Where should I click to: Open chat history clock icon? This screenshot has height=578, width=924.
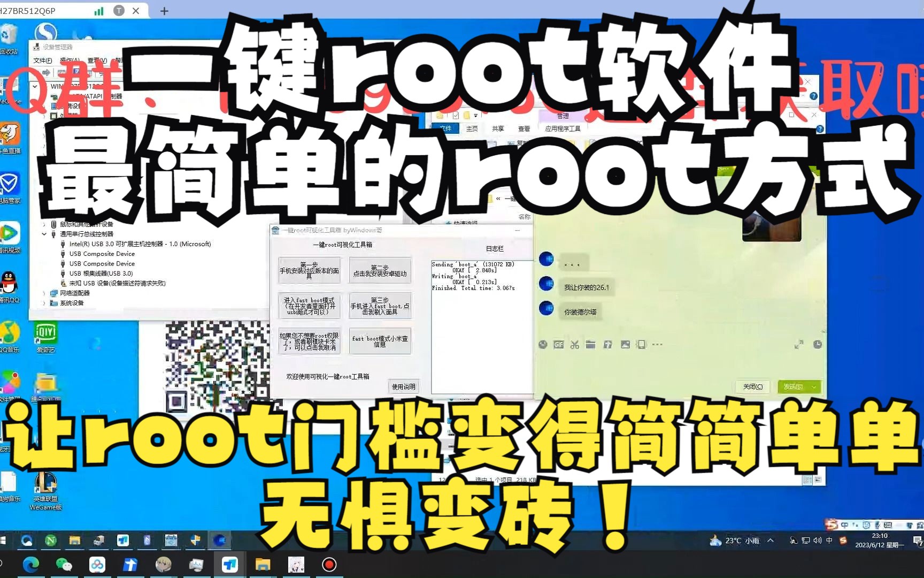818,345
